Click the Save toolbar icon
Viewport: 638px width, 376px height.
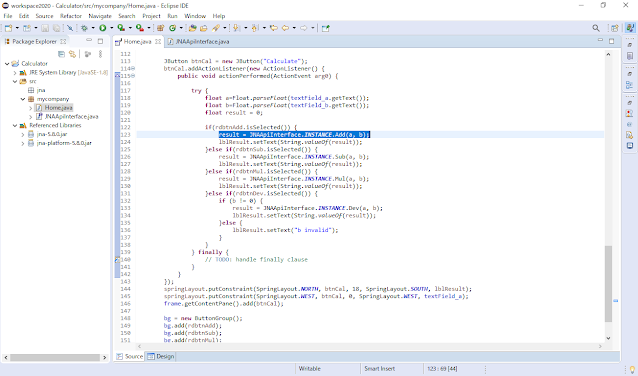45,28
